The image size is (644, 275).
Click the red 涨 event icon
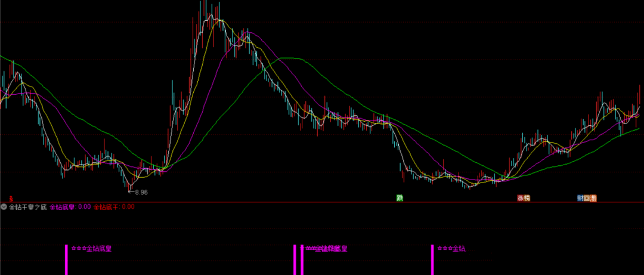point(520,197)
